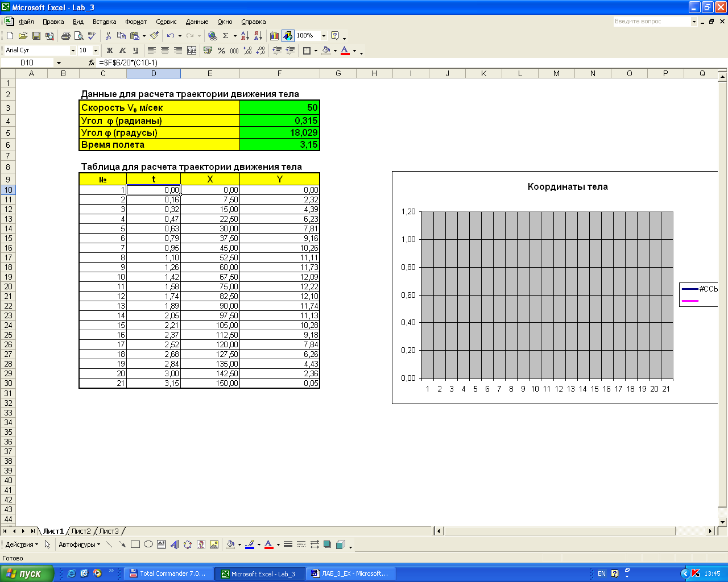Sort descending with the Z-A arrow icon
This screenshot has width=728, height=582.
258,36
